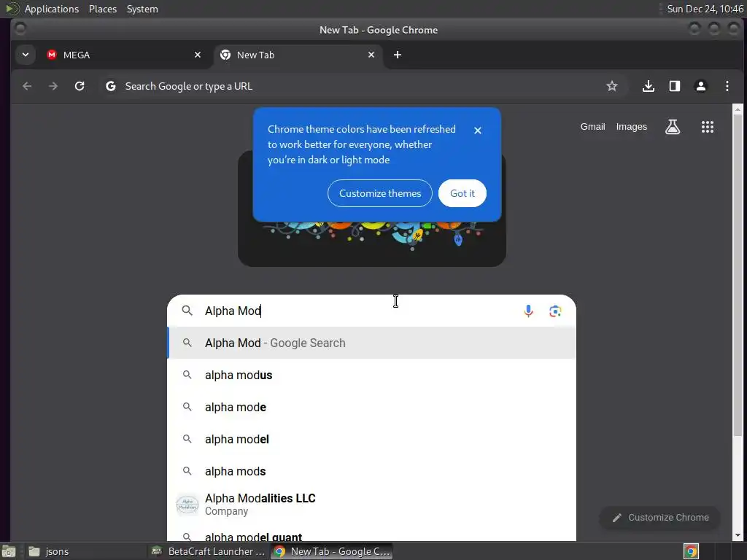Search by image with the Lens icon
Image resolution: width=747 pixels, height=560 pixels.
pyautogui.click(x=555, y=311)
